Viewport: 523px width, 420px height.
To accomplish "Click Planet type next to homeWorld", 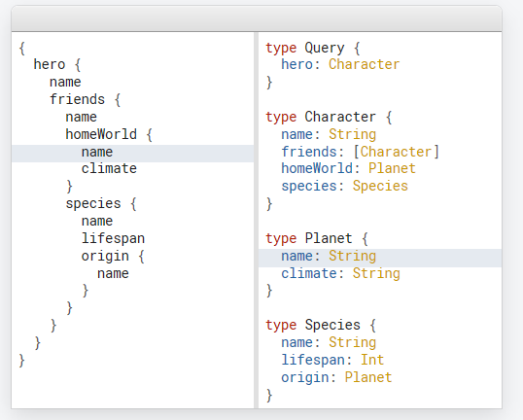I will (392, 168).
